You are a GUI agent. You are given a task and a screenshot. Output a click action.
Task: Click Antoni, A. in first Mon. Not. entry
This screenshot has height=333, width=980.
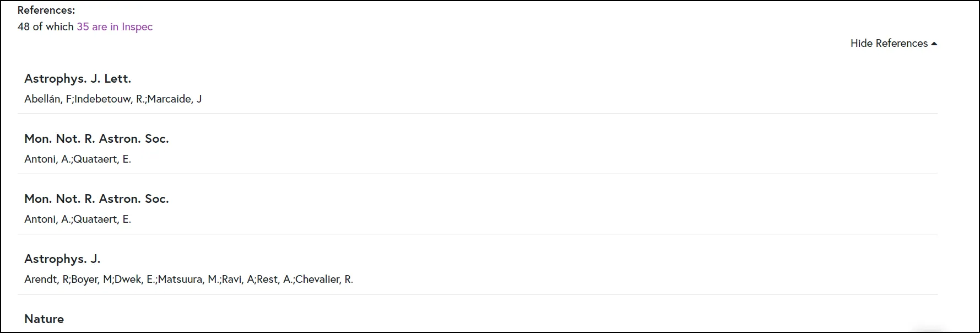click(47, 159)
